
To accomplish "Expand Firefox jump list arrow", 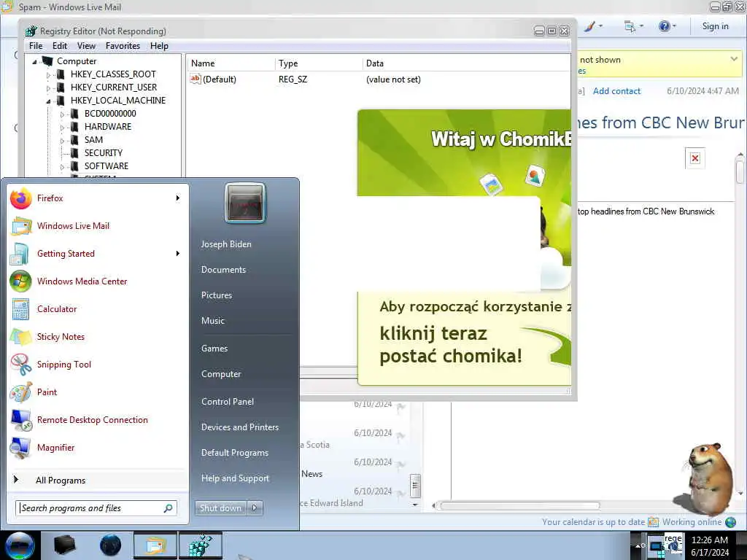I will click(178, 198).
